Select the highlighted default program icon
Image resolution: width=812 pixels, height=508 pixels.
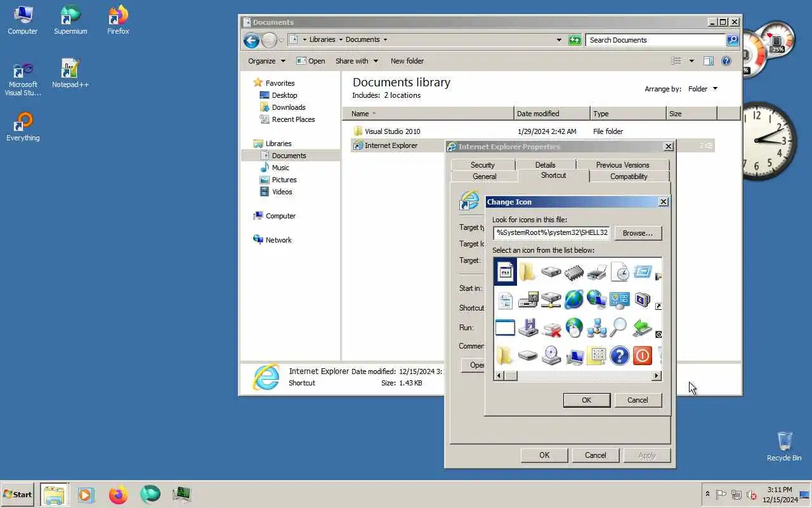point(505,272)
